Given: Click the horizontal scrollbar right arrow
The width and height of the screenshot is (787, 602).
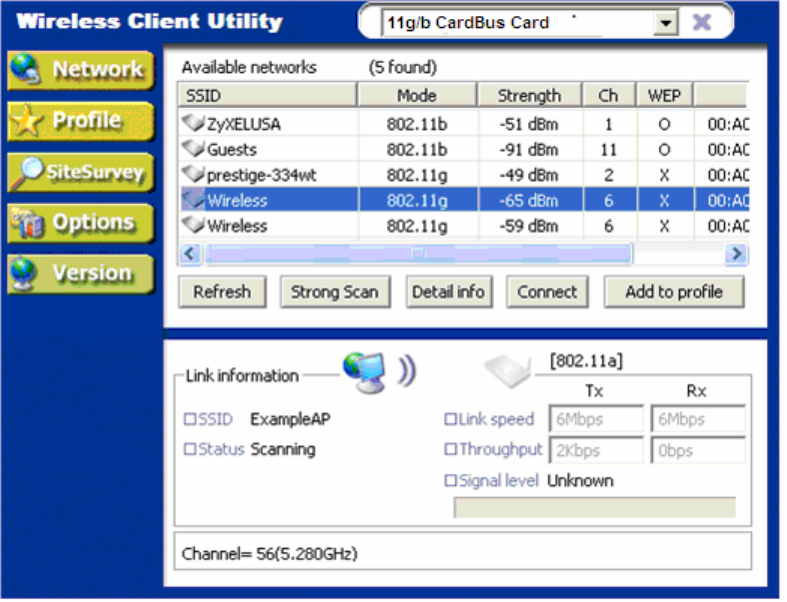Looking at the screenshot, I should click(x=736, y=254).
